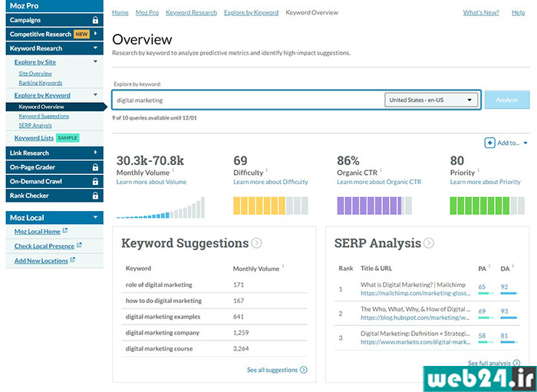The width and height of the screenshot is (537, 392).
Task: Click the plus icon next to Add to
Action: [489, 143]
